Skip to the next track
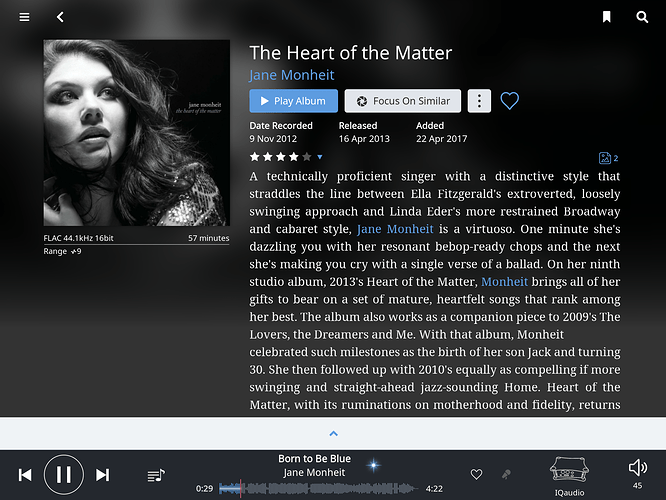Image resolution: width=666 pixels, height=500 pixels. [102, 475]
